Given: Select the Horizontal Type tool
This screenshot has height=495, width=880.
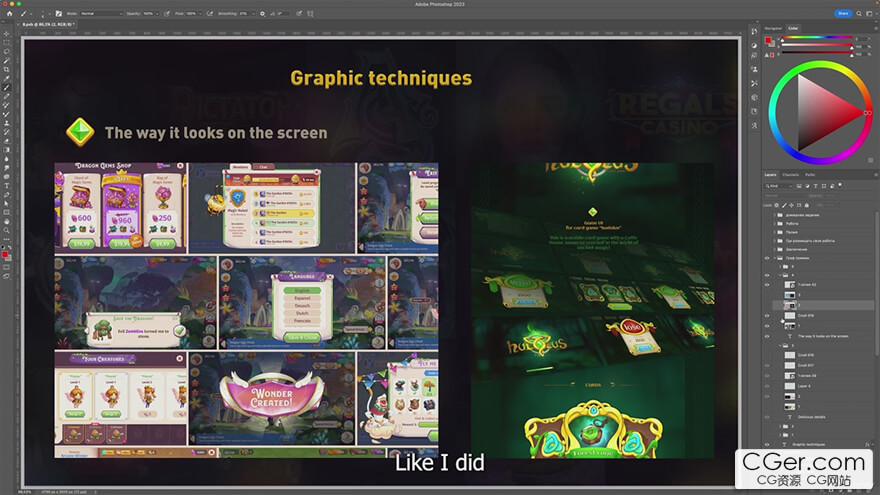Looking at the screenshot, I should pos(7,186).
